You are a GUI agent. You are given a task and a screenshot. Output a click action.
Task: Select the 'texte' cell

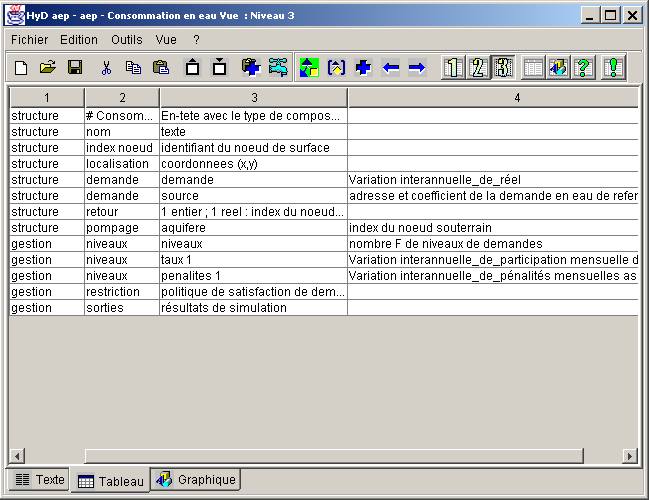[253, 132]
